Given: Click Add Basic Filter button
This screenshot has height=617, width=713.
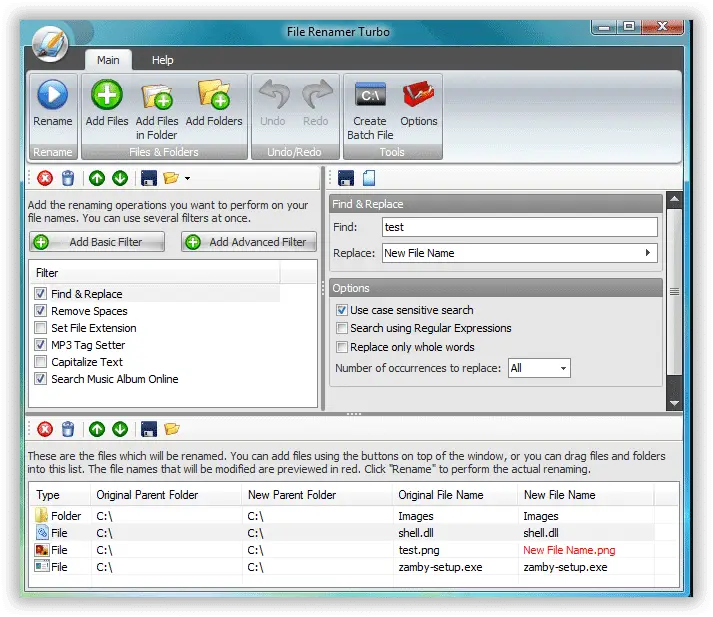Looking at the screenshot, I should [97, 242].
